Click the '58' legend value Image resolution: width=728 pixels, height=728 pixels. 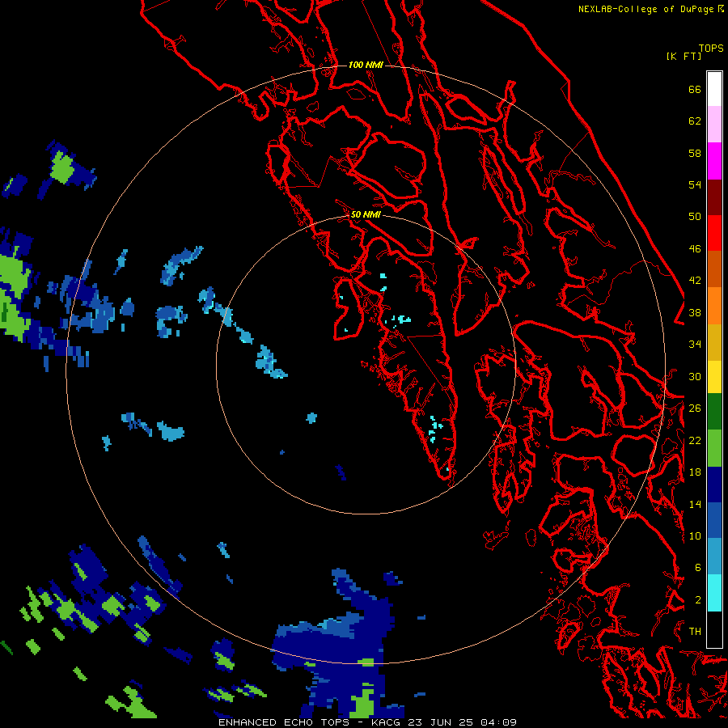695,153
